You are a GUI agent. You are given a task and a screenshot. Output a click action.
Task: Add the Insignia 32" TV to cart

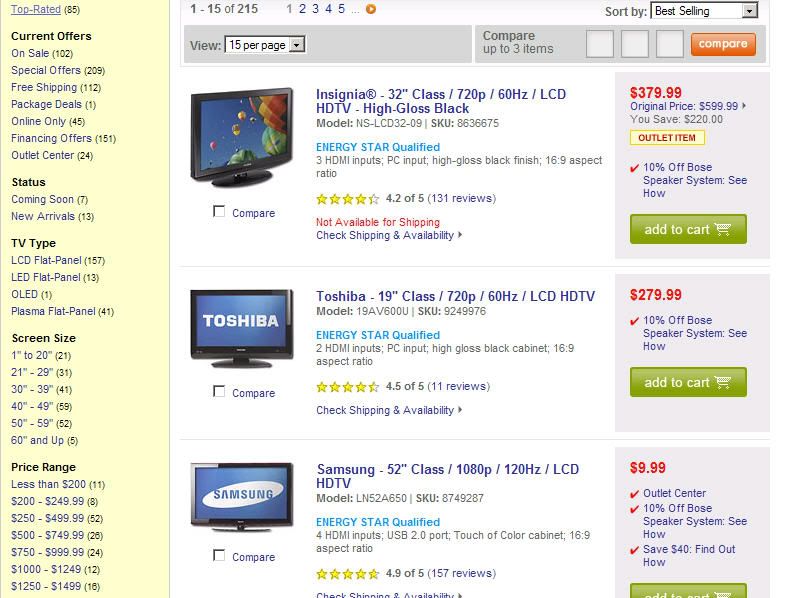click(x=687, y=229)
